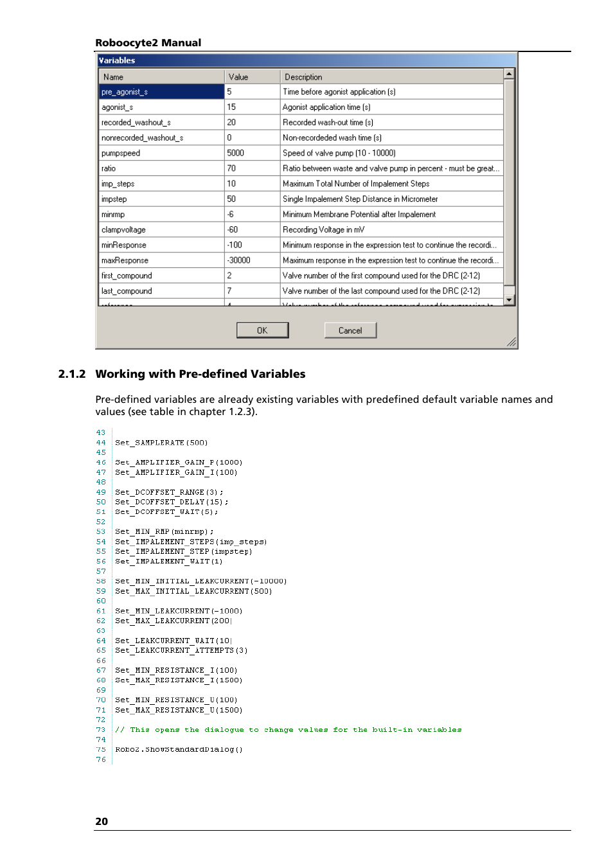Click code line Set_SAMPLERATE(500)
The image size is (613, 868).
click(161, 443)
